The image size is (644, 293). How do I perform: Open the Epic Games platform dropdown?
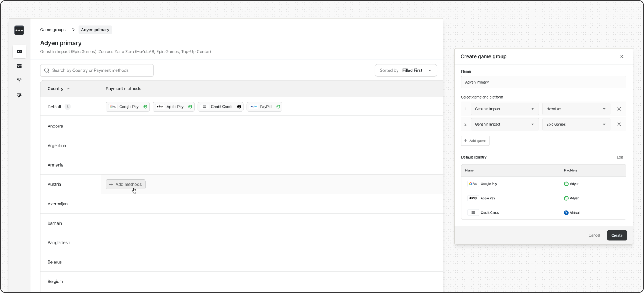tap(576, 124)
